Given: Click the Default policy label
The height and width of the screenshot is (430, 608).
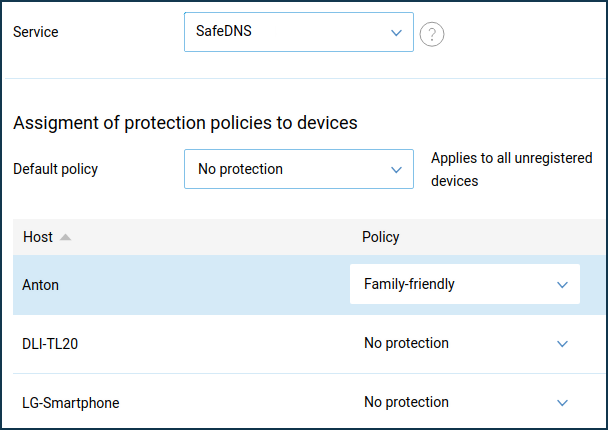Looking at the screenshot, I should pyautogui.click(x=55, y=169).
